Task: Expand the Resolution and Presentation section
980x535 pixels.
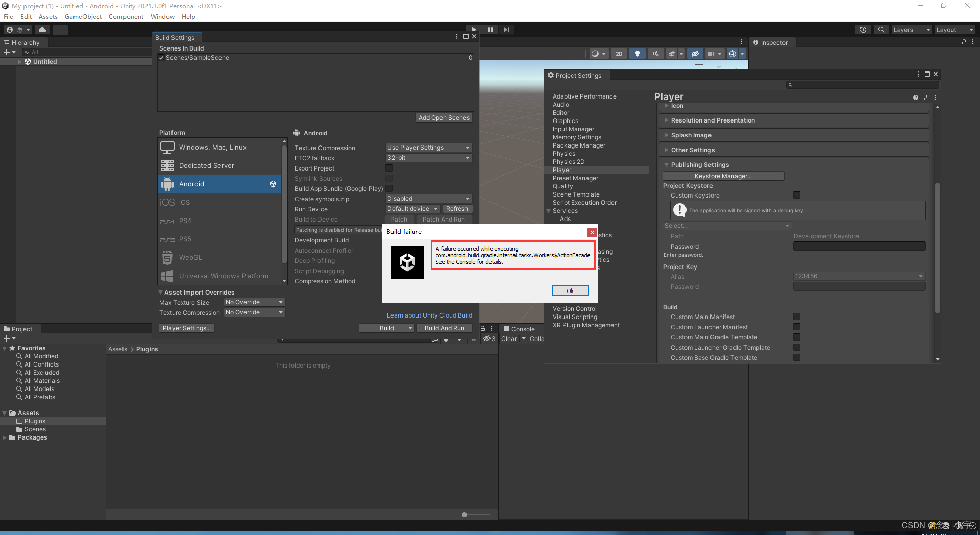Action: [x=794, y=120]
